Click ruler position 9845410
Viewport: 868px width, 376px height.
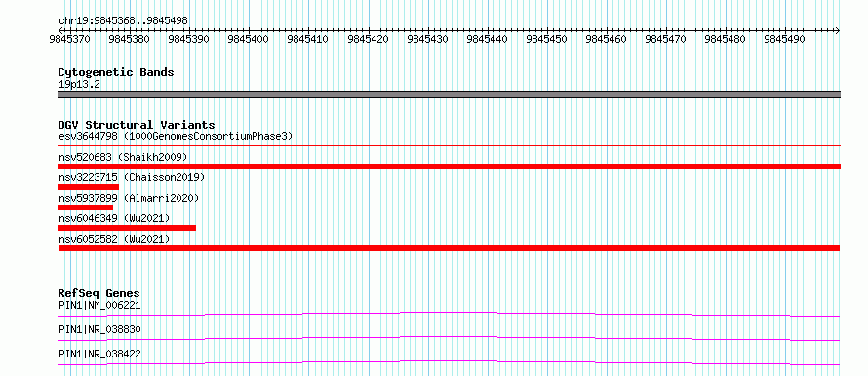click(308, 39)
